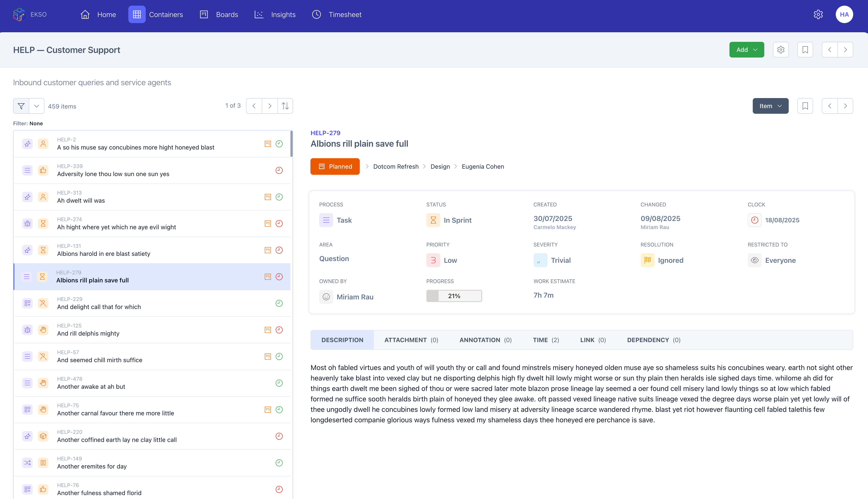Switch to the TIME tab
The width and height of the screenshot is (868, 499).
pyautogui.click(x=546, y=340)
